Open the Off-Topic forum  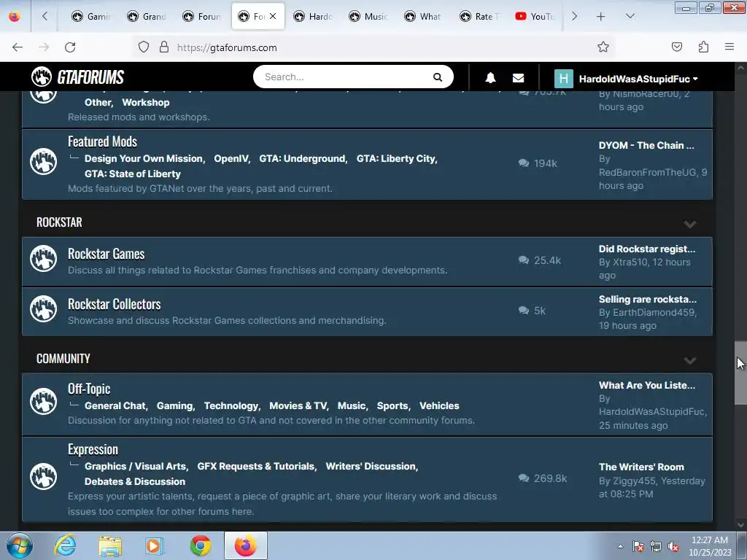[89, 389]
